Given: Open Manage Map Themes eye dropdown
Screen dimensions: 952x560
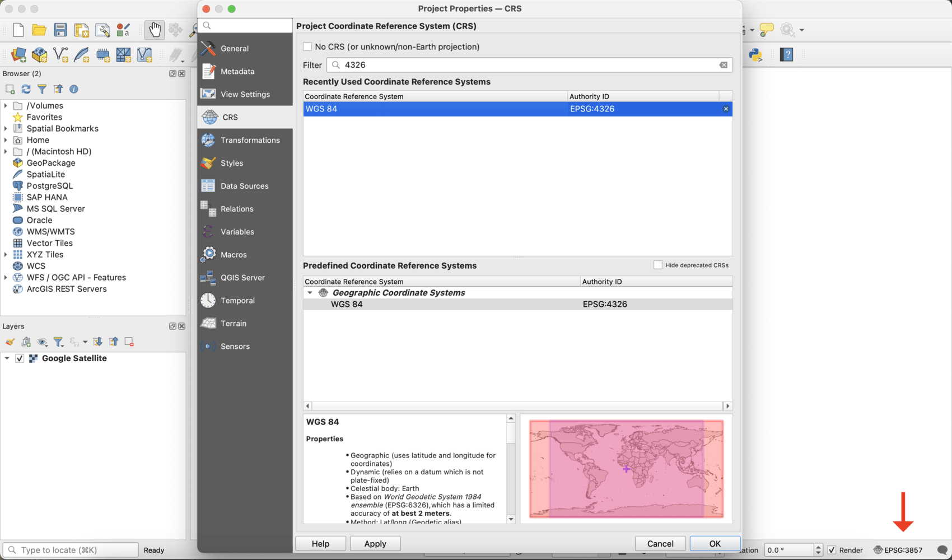Looking at the screenshot, I should click(43, 342).
